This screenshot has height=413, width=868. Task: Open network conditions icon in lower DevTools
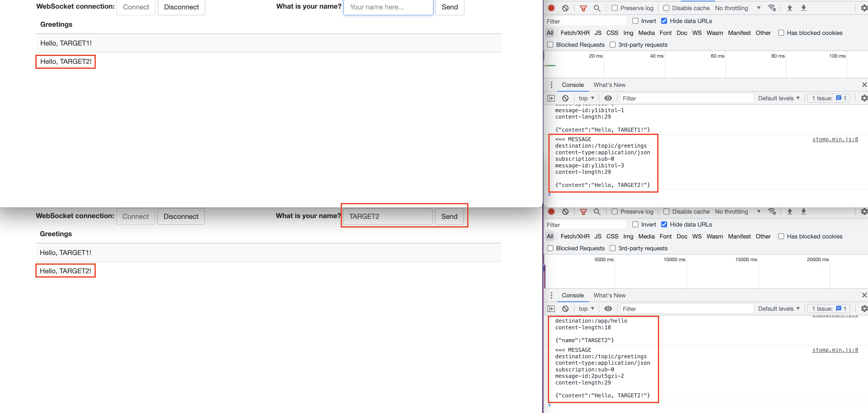[x=772, y=211]
